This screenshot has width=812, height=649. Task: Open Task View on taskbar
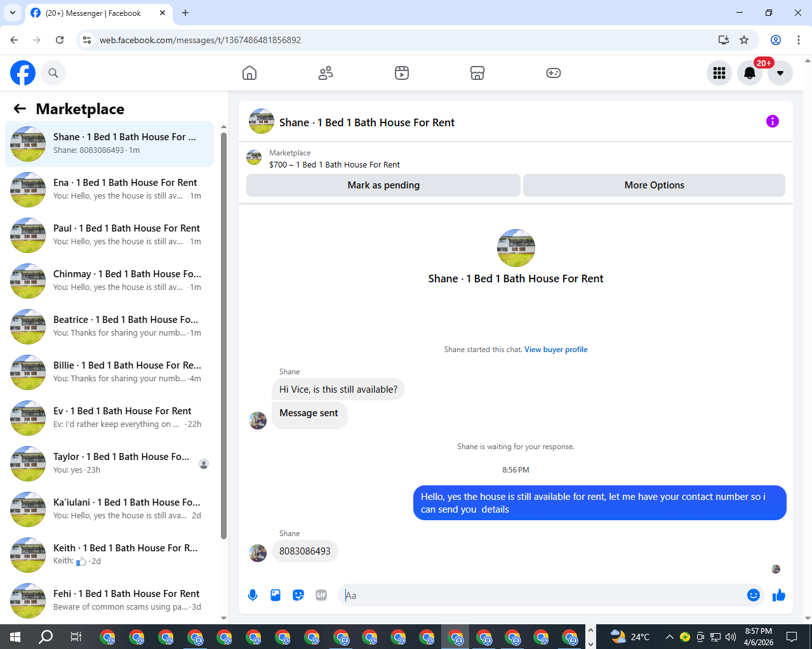(x=76, y=637)
